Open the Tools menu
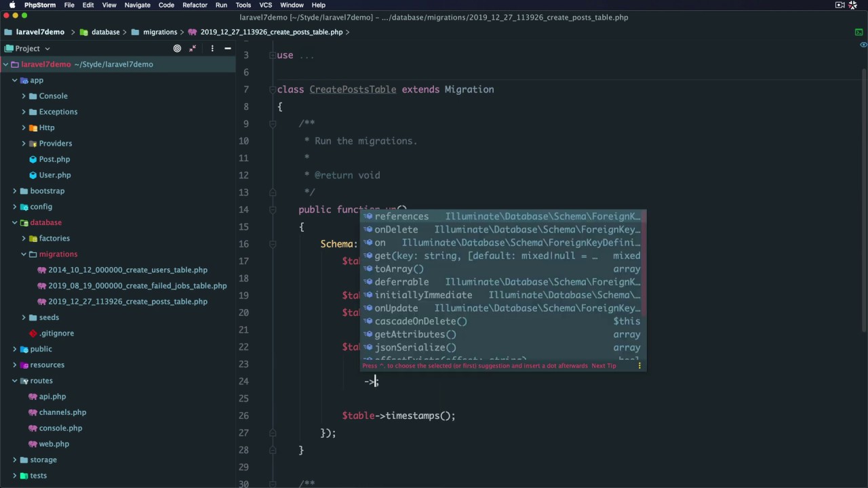The image size is (868, 488). coord(243,5)
